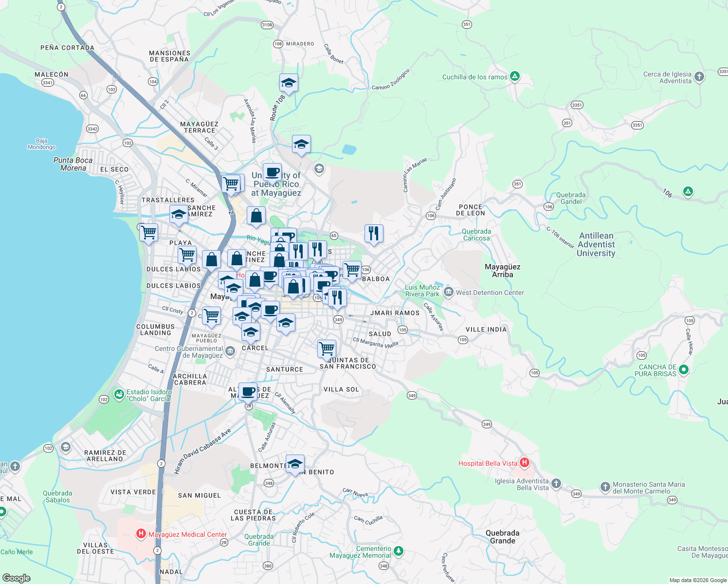This screenshot has width=728, height=584.
Task: Click the West Detention Center label
Action: pos(490,292)
